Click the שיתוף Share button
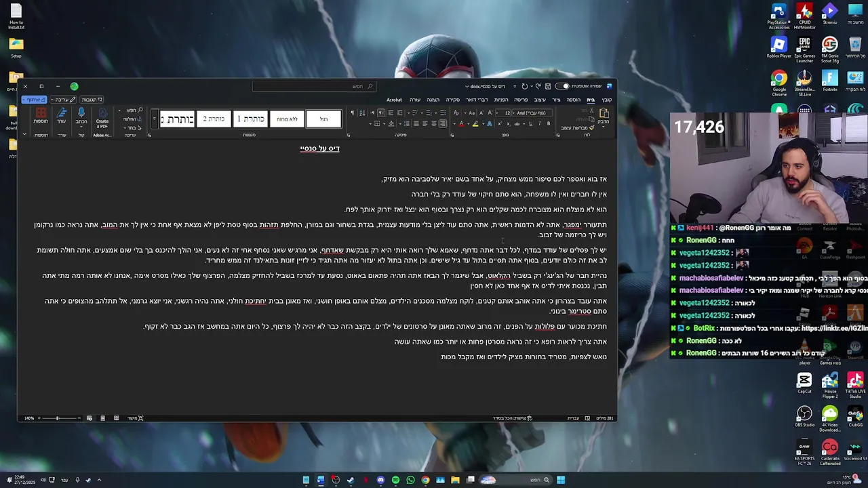 (34, 100)
